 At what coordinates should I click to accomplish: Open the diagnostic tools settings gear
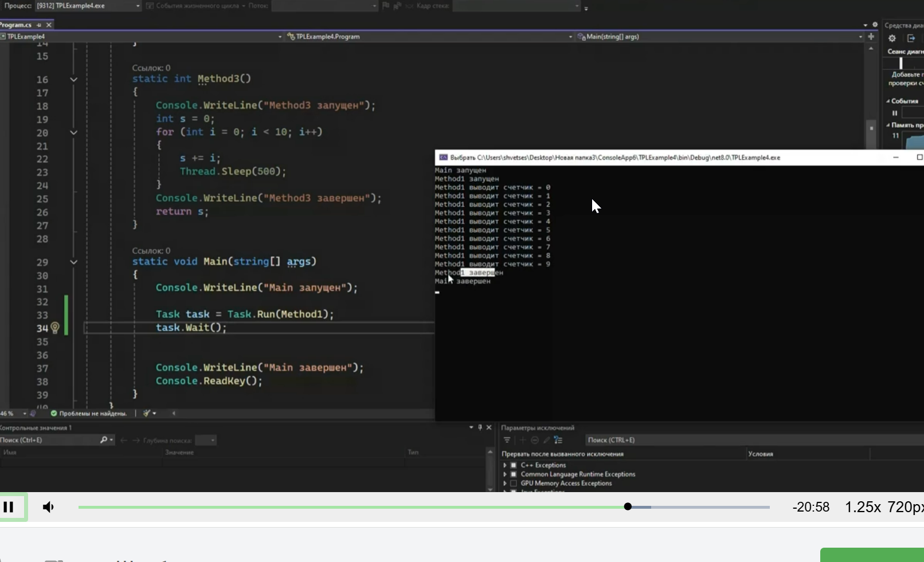click(892, 38)
